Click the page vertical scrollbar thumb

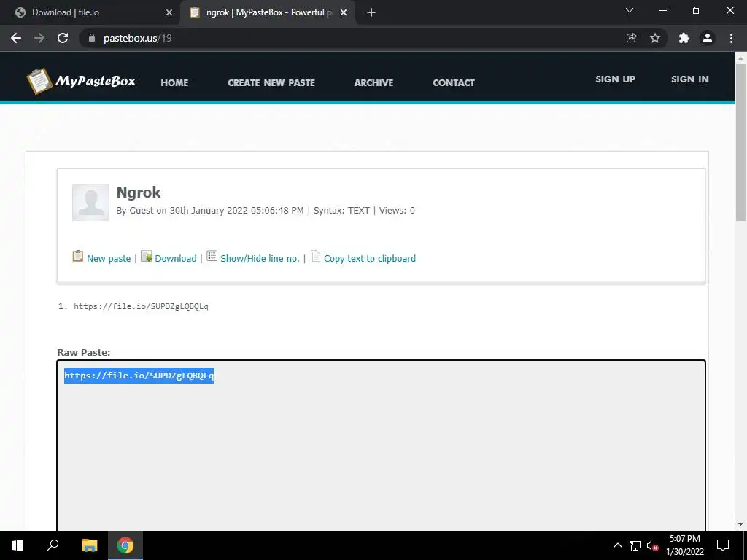(x=740, y=142)
